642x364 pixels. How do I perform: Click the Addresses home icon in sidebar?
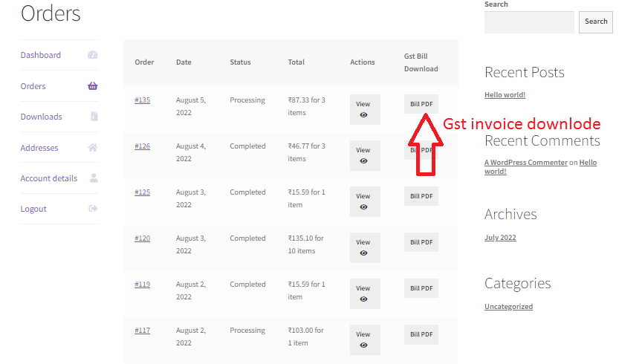[x=93, y=147]
